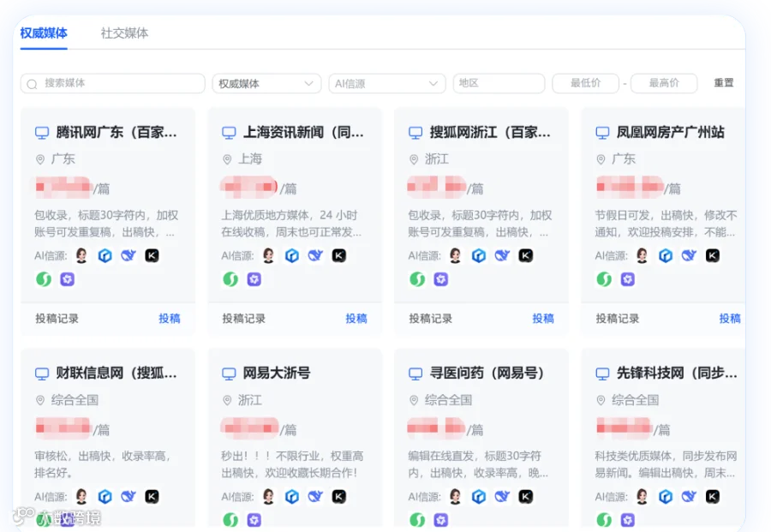
Task: Click the monitor icon beside 网易大浙号 title
Action: tap(229, 374)
